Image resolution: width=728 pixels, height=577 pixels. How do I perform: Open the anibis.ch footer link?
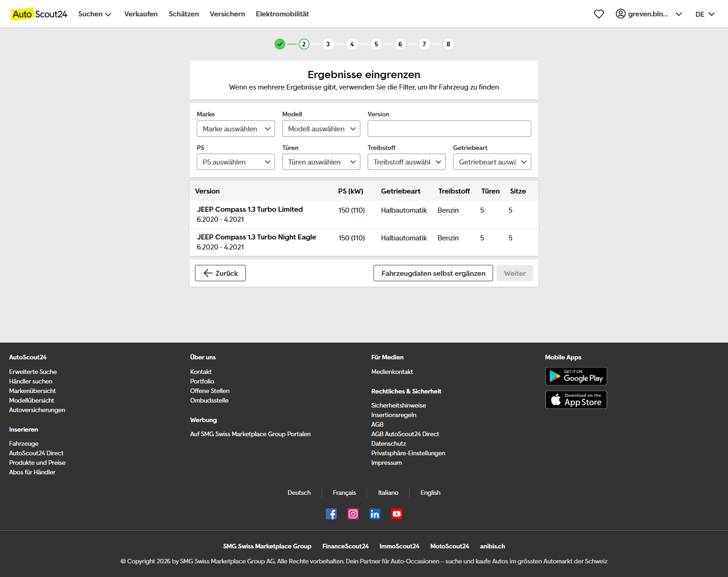click(x=493, y=546)
